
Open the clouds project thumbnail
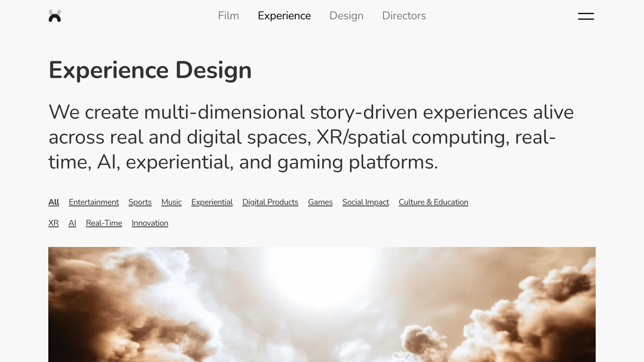[x=322, y=304]
